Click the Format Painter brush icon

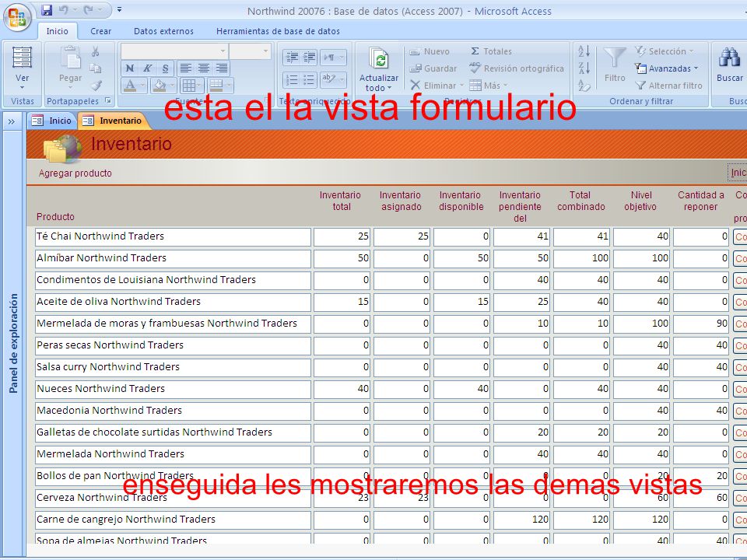96,86
